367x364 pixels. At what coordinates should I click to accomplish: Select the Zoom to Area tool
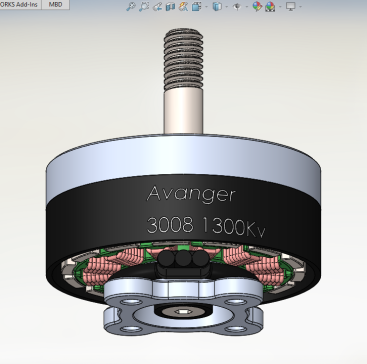tap(144, 6)
